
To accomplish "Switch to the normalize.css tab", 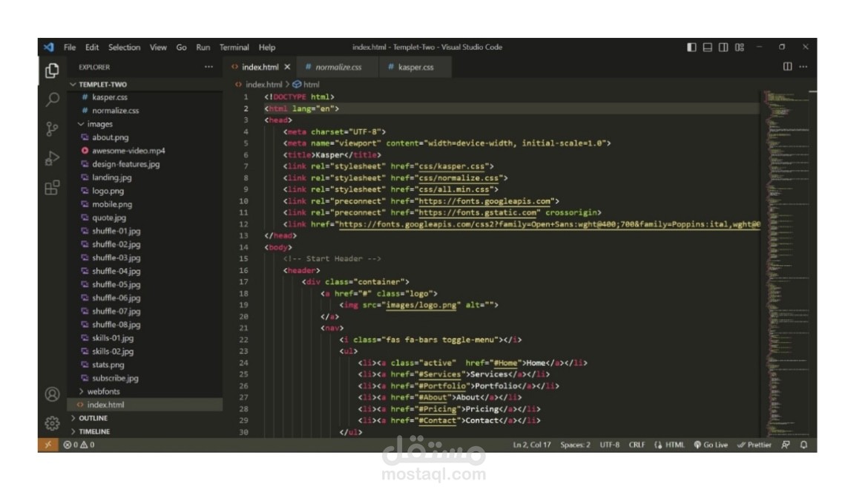I will point(338,67).
